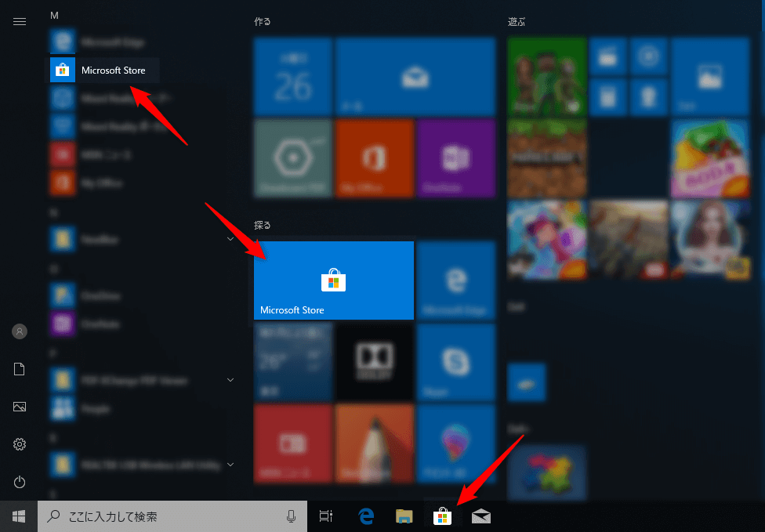Open the Mail app on the taskbar
The width and height of the screenshot is (765, 532).
(x=481, y=516)
